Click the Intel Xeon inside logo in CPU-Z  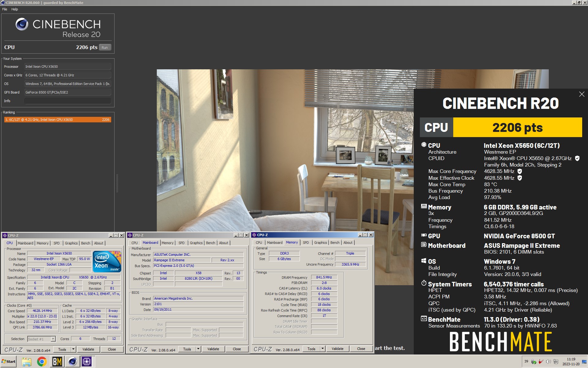(x=107, y=262)
